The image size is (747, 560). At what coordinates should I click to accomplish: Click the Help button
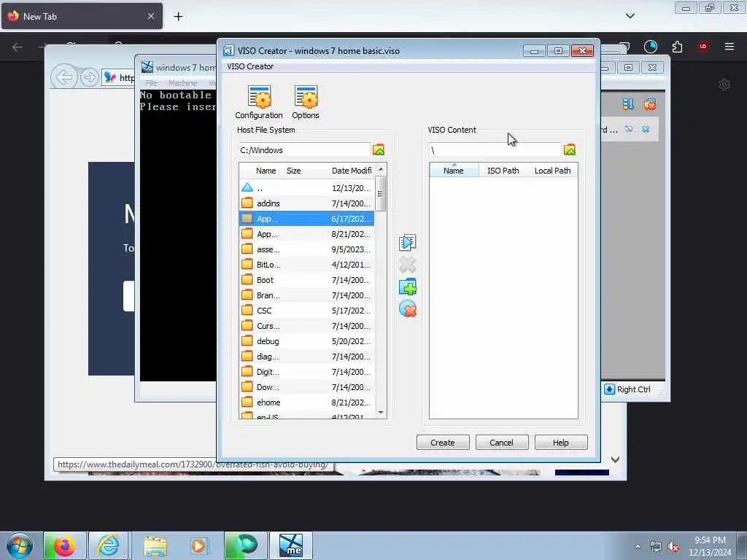click(561, 443)
